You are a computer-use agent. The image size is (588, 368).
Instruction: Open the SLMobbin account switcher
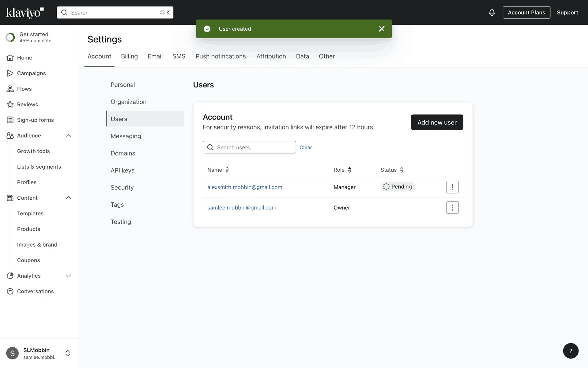click(x=68, y=353)
